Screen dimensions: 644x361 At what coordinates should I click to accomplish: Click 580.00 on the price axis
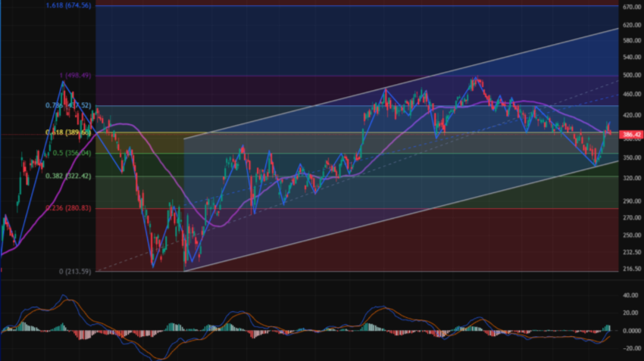(x=630, y=41)
